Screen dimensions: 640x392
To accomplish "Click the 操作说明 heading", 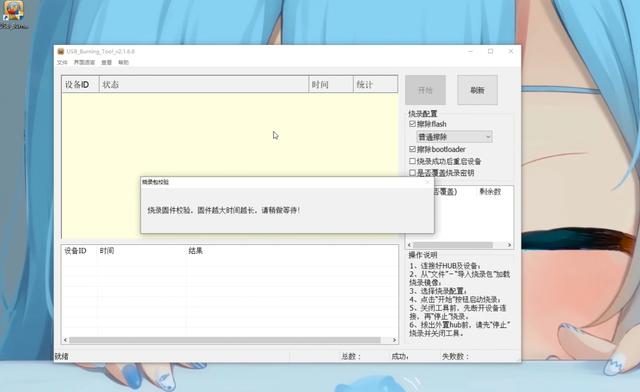I will pos(423,255).
